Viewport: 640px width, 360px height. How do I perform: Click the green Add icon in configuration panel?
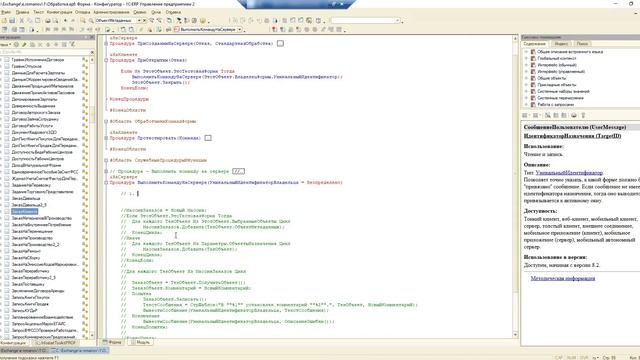16,44
